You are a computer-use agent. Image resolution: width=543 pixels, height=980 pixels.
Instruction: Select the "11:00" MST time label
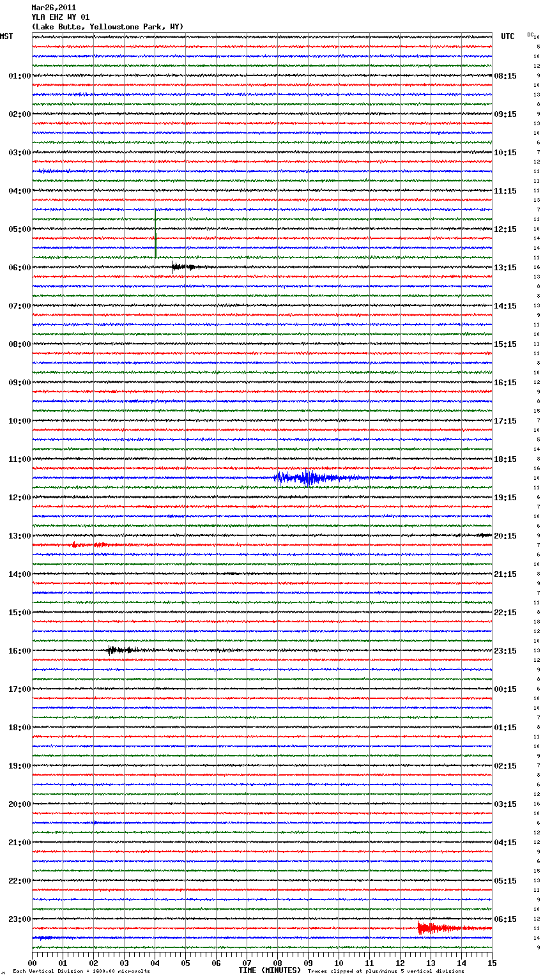[x=20, y=459]
